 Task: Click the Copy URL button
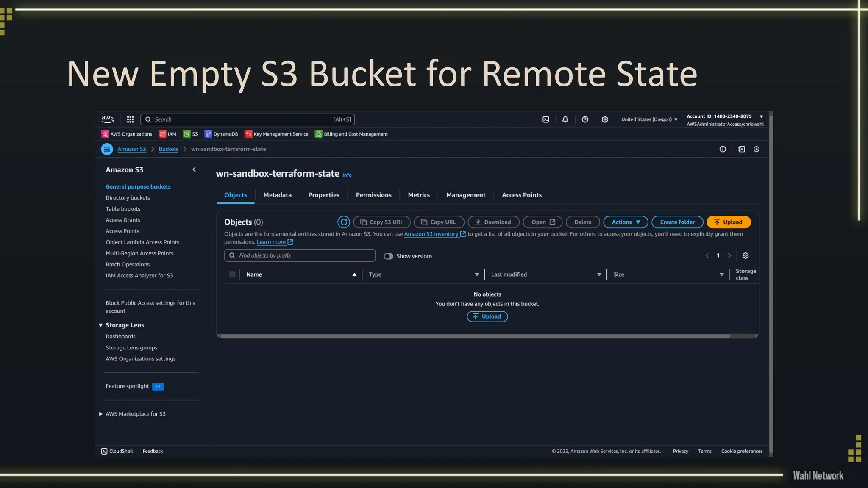pyautogui.click(x=439, y=222)
